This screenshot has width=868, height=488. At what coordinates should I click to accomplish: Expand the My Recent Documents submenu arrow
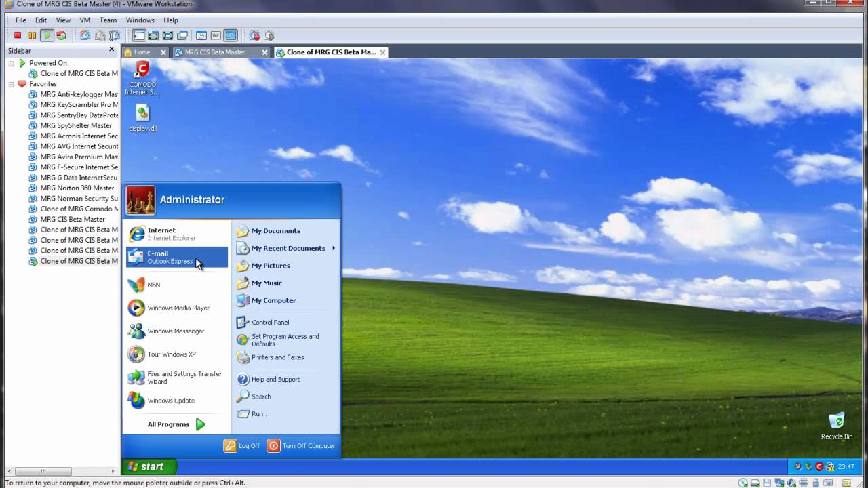pyautogui.click(x=334, y=248)
